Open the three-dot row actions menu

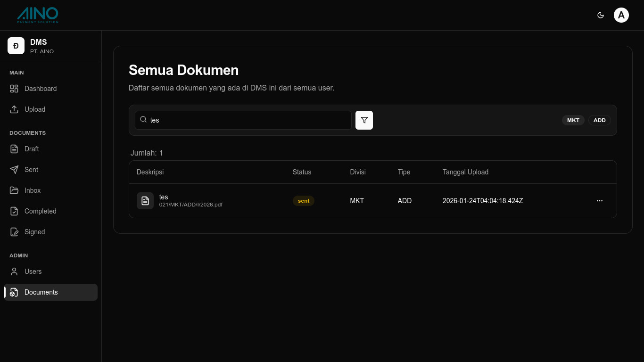[599, 201]
